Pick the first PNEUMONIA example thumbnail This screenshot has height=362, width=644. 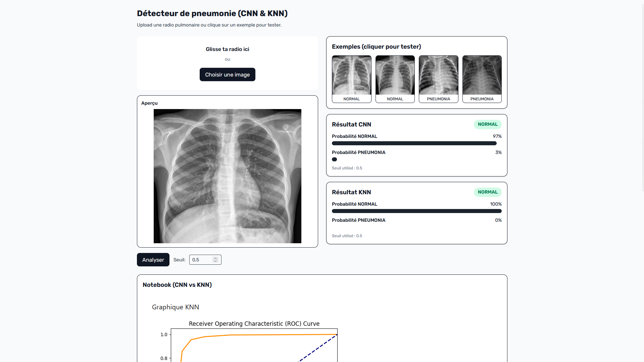tap(438, 79)
